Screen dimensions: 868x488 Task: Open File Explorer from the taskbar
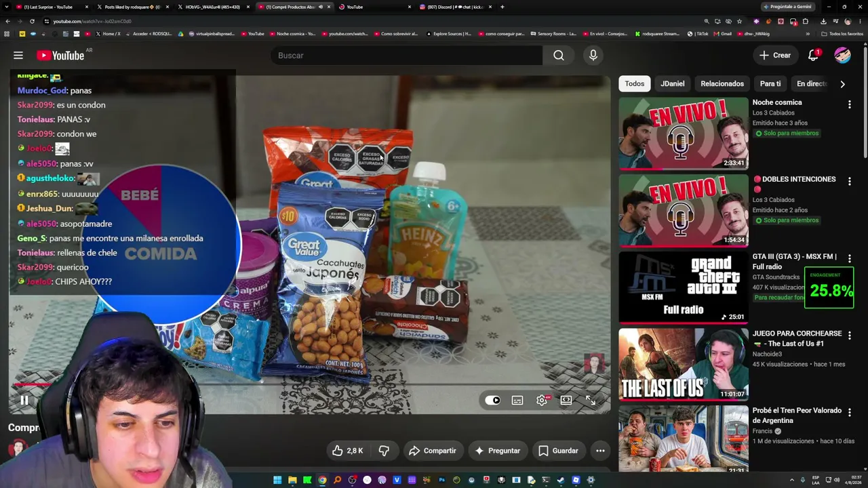(x=292, y=481)
